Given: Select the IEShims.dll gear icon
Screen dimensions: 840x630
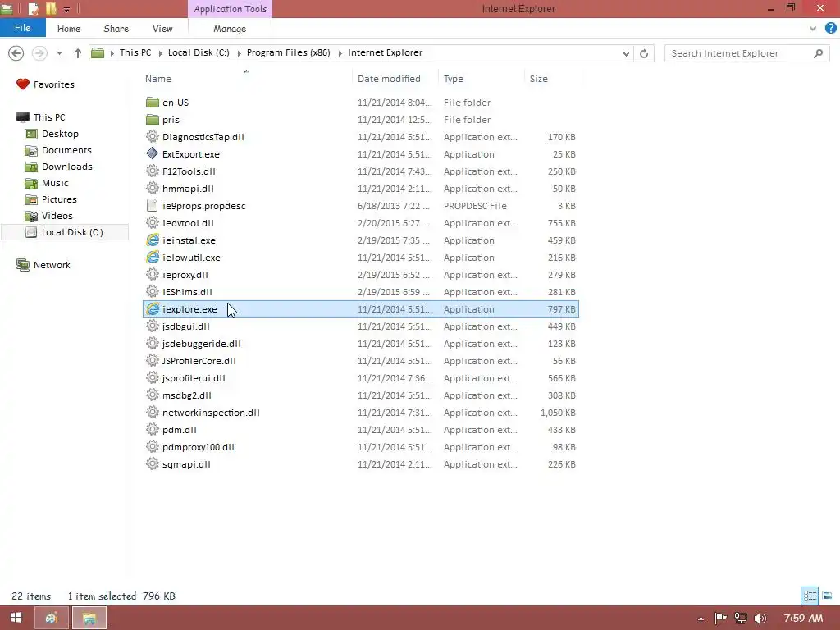Looking at the screenshot, I should 153,291.
